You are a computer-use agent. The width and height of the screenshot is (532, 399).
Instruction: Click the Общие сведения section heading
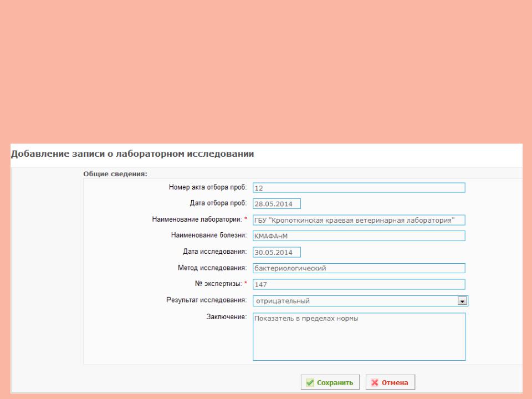click(x=115, y=174)
